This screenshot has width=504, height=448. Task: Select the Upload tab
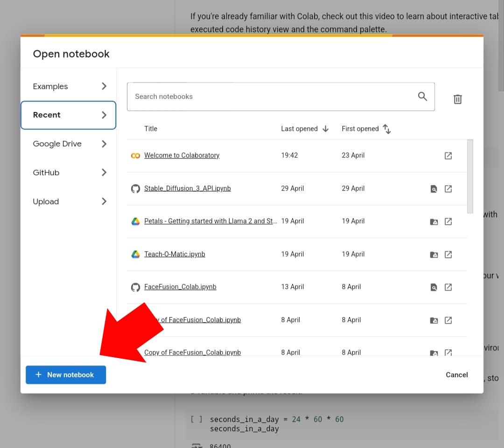click(46, 201)
